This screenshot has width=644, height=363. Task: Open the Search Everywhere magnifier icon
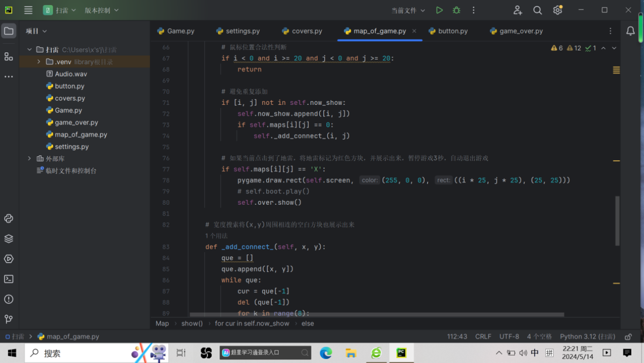tap(537, 10)
